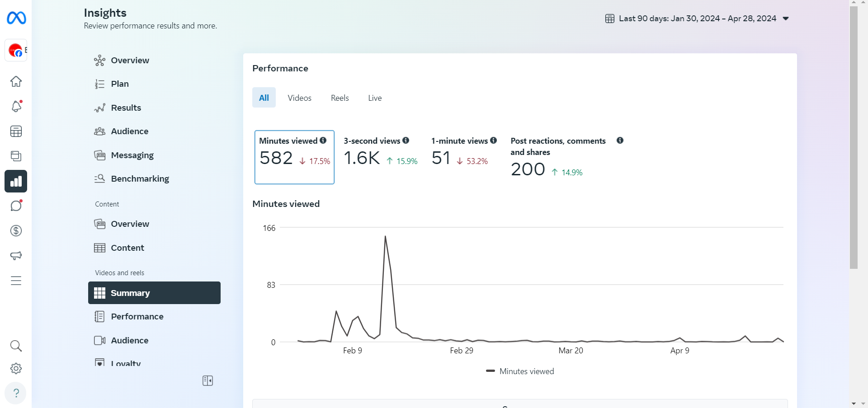Viewport: 868px width, 408px height.
Task: Click the Settings gear icon
Action: 16,368
